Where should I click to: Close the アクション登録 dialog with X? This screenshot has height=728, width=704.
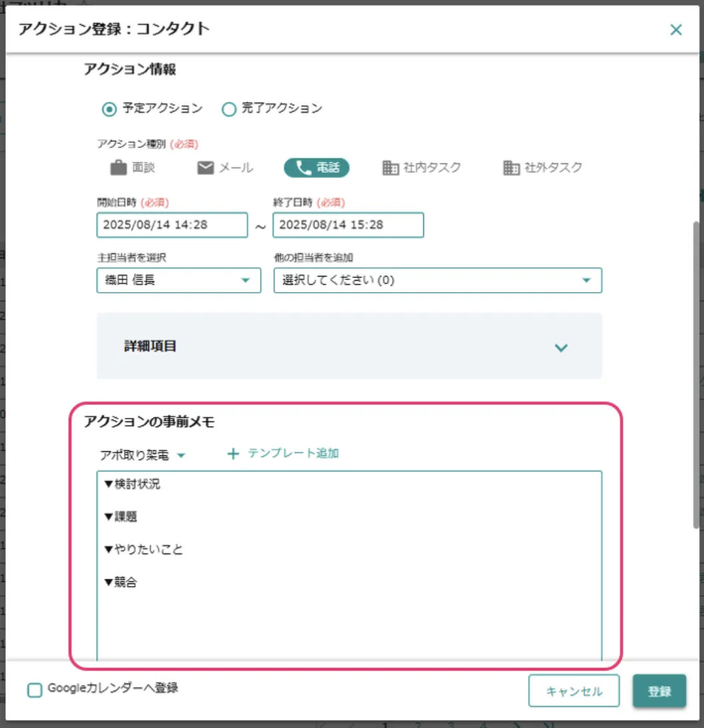[676, 29]
